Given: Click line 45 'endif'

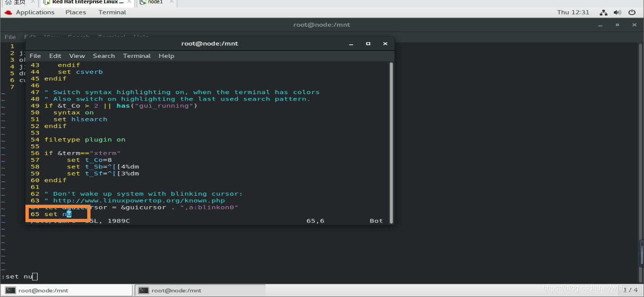Looking at the screenshot, I should 56,79.
